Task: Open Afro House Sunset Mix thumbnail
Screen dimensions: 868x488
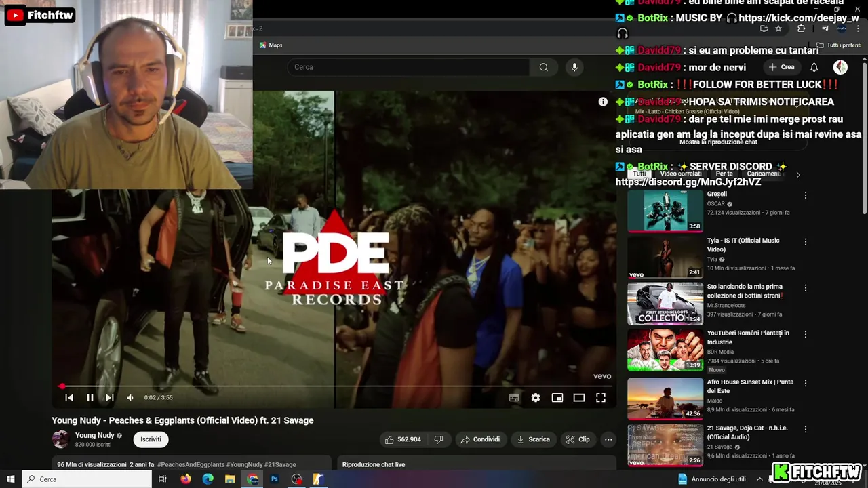Action: (665, 399)
